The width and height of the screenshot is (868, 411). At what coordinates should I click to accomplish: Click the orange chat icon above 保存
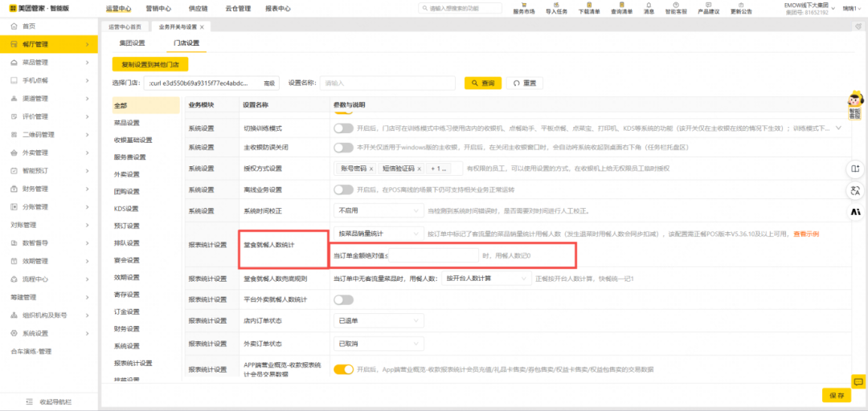[858, 382]
